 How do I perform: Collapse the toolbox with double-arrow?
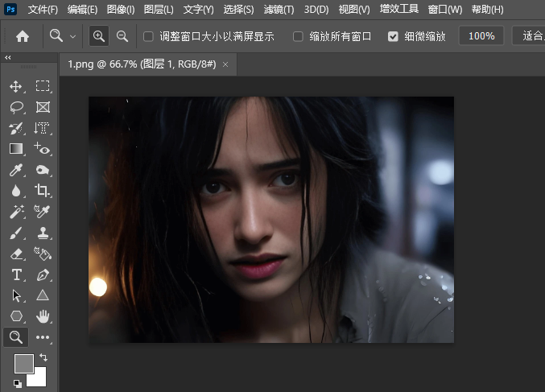coord(7,58)
